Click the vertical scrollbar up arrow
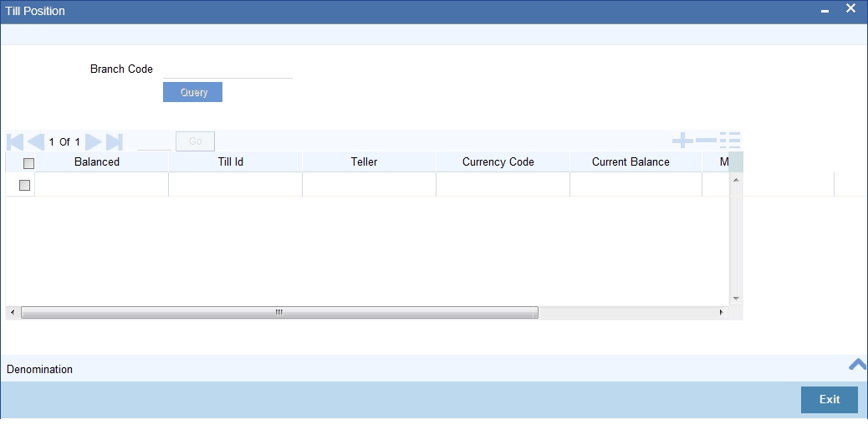Viewport: 868px width, 425px height. pyautogui.click(x=736, y=180)
